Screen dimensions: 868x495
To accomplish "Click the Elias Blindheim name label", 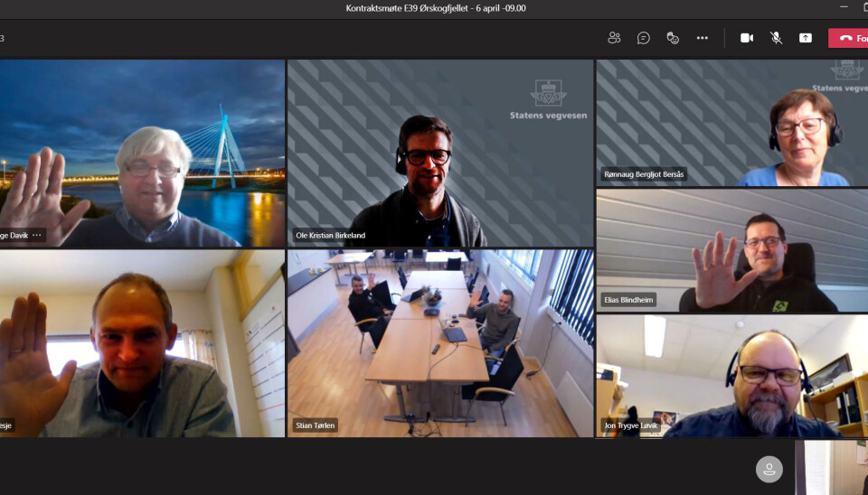I will pos(628,300).
